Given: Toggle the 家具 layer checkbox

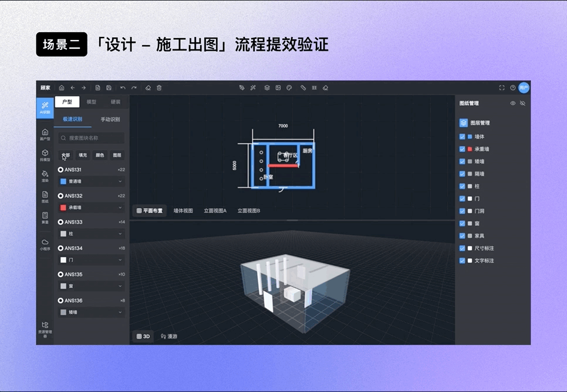Looking at the screenshot, I should pos(462,236).
